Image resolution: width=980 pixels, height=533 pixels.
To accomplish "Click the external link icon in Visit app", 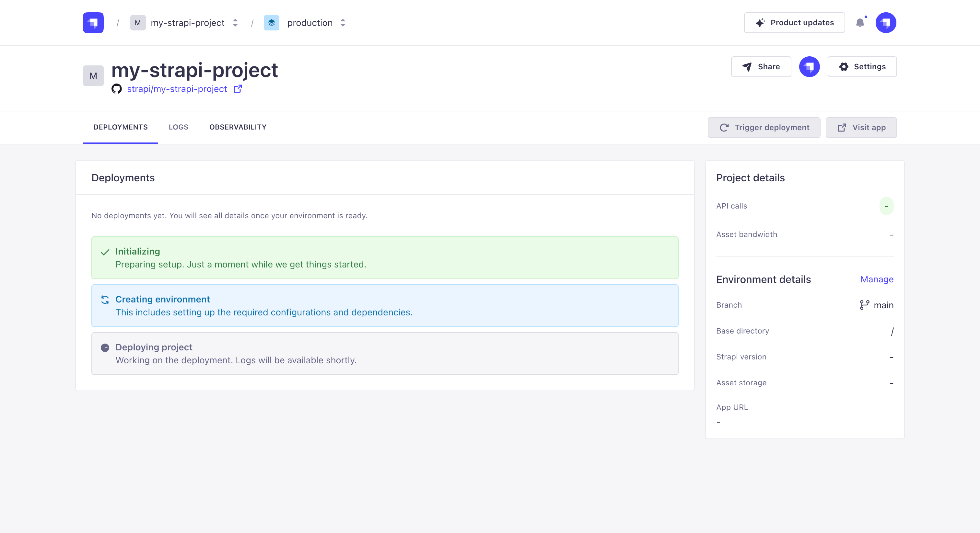I will point(842,128).
